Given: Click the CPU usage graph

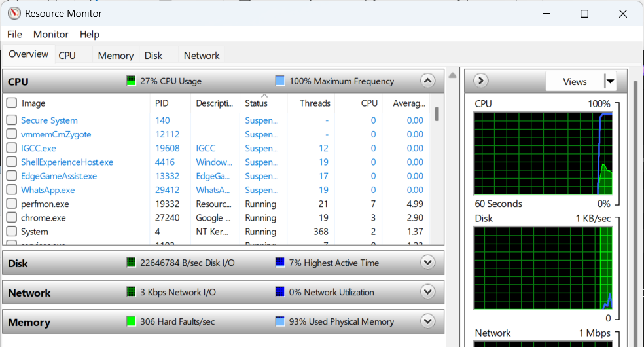Looking at the screenshot, I should coord(543,153).
